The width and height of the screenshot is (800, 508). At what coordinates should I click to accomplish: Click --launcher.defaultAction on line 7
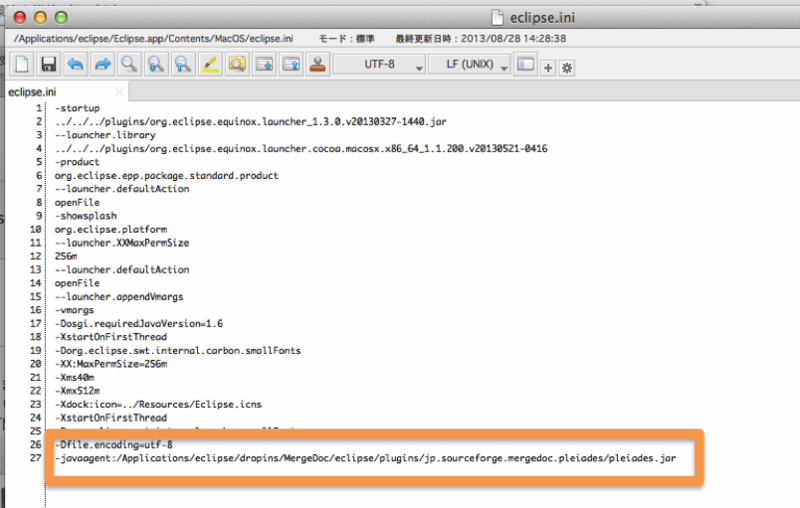(122, 189)
